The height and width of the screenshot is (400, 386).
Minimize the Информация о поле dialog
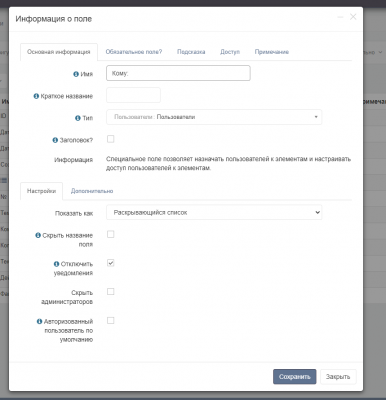point(340,17)
